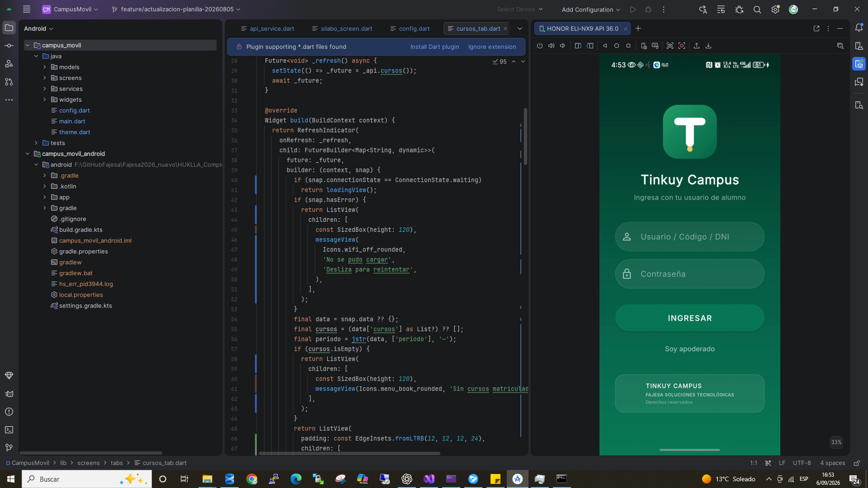Open main.dart in project tree
This screenshot has height=488, width=868.
click(x=72, y=121)
